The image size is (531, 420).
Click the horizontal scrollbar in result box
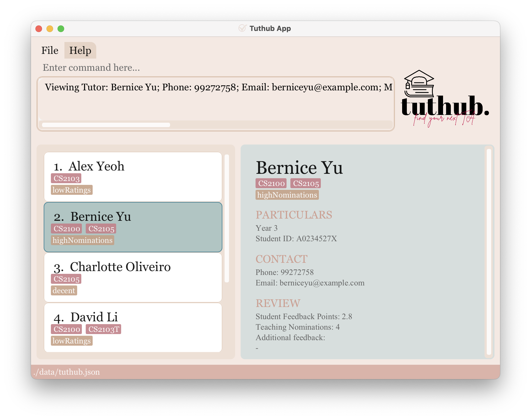106,125
